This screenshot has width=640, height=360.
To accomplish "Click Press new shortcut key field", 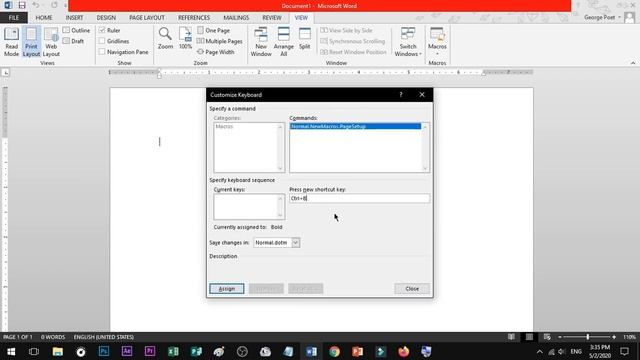I will (x=359, y=198).
